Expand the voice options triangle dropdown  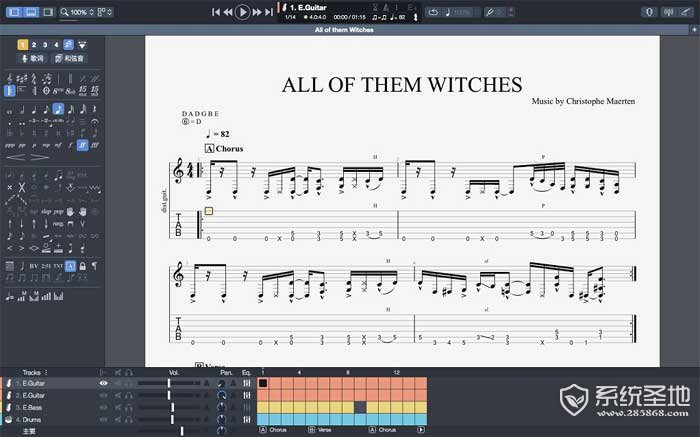point(82,45)
